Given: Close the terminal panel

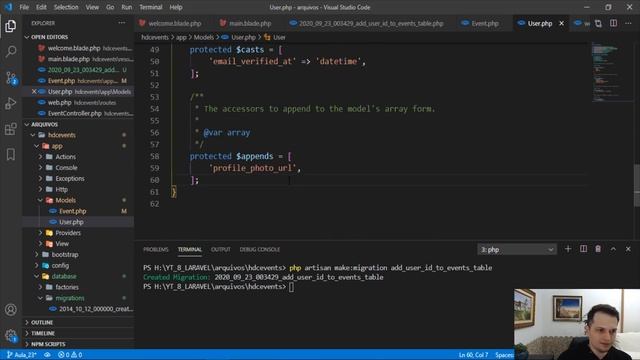Looking at the screenshot, I should (628, 249).
